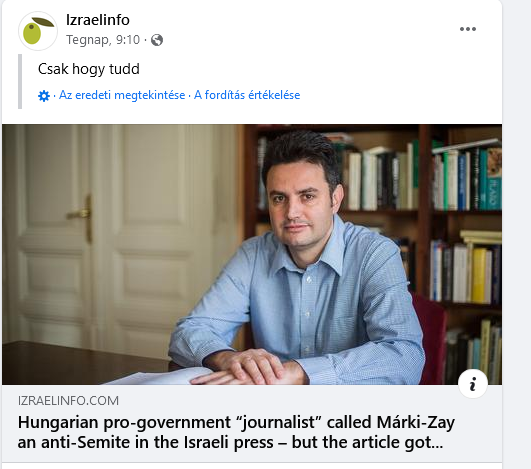
Task: Click the olive leaf on Izraelinfo logo
Action: (43, 22)
